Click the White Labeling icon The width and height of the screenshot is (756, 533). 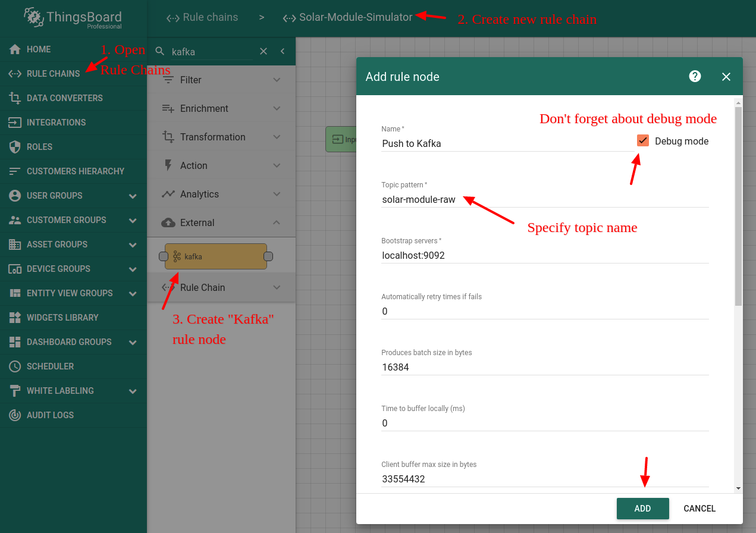tap(15, 391)
